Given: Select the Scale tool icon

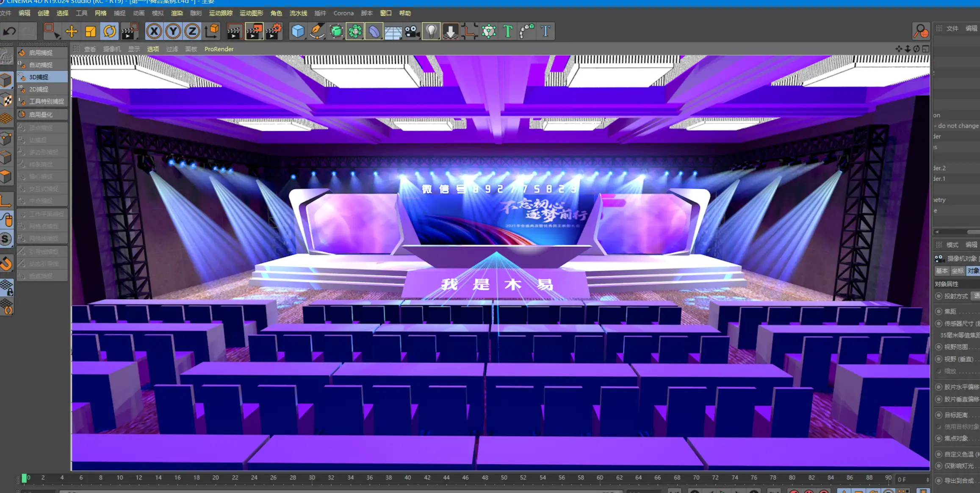Looking at the screenshot, I should point(90,31).
